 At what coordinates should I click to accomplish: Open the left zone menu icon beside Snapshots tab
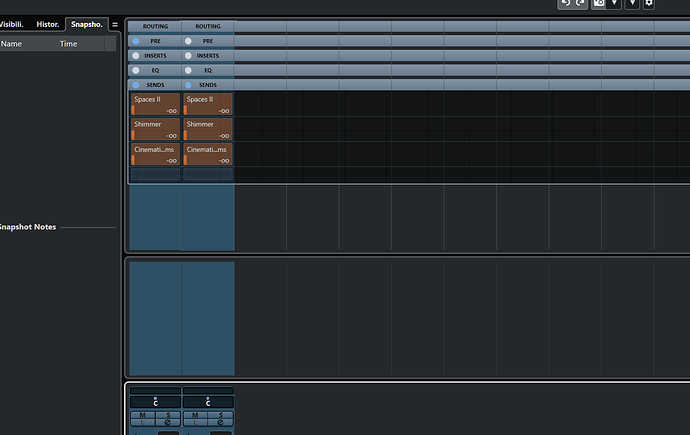click(115, 25)
